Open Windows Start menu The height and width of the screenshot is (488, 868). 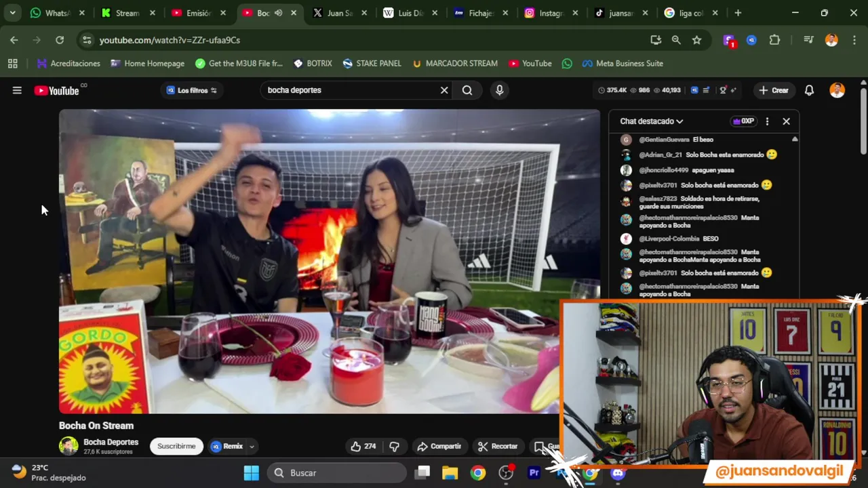click(251, 473)
